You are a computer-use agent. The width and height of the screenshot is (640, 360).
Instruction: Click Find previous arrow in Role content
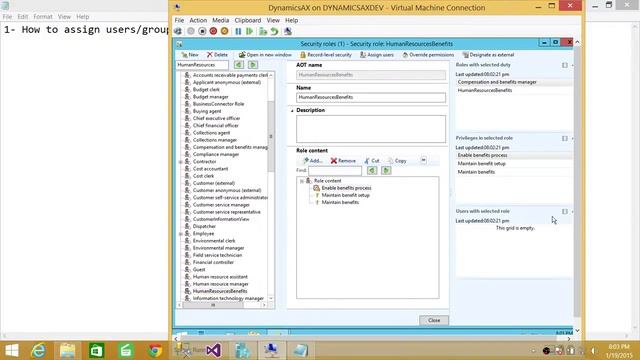pos(372,171)
